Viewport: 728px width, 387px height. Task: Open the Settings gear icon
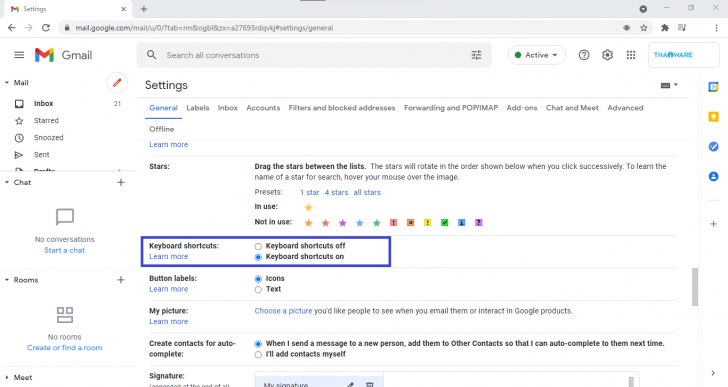[607, 55]
